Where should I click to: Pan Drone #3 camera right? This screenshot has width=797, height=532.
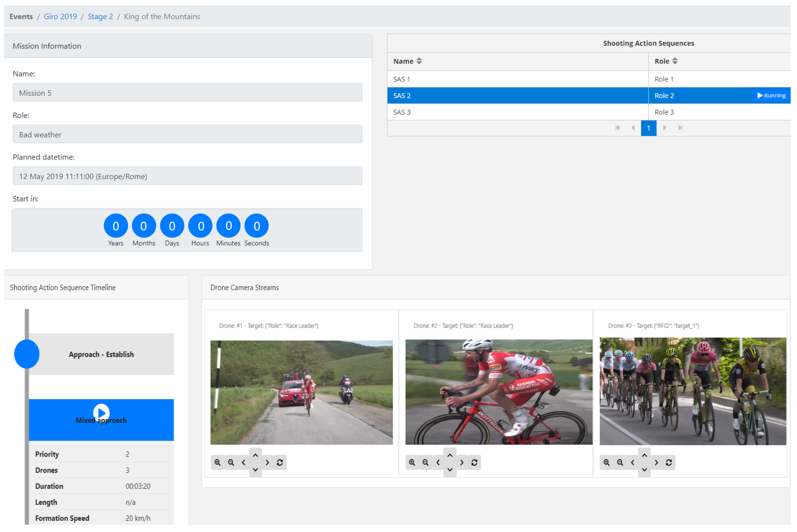coord(656,462)
